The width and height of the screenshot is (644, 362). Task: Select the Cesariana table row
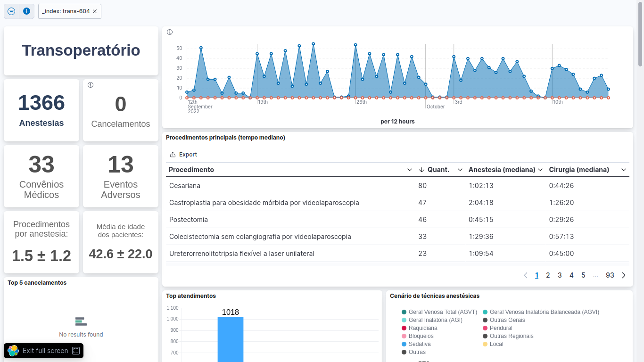pos(185,186)
